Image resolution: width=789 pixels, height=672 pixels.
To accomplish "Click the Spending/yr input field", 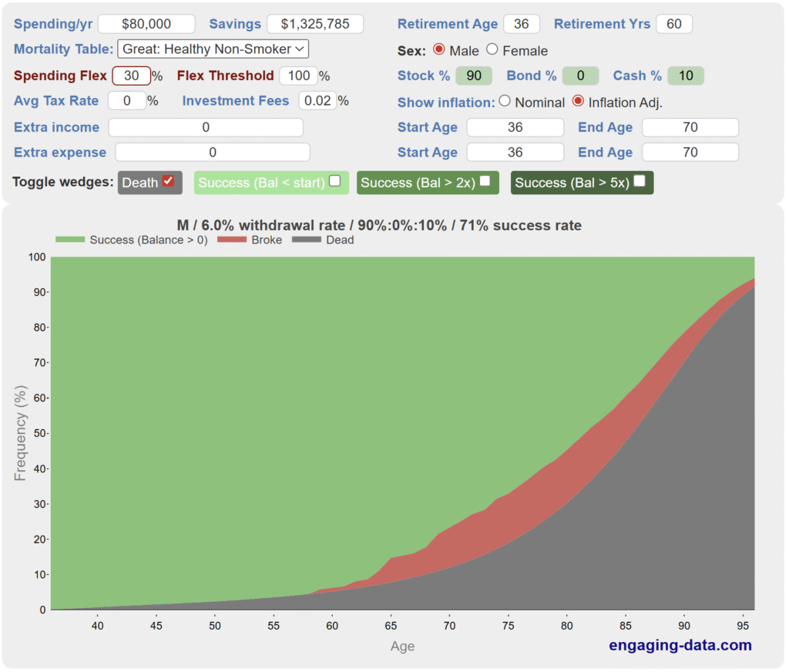I will tap(146, 24).
